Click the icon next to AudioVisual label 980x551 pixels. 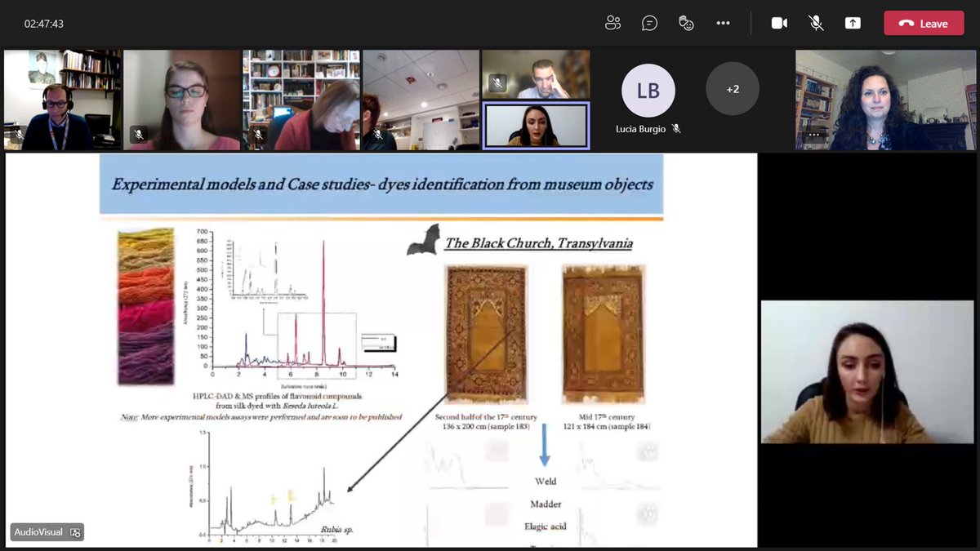click(x=75, y=532)
